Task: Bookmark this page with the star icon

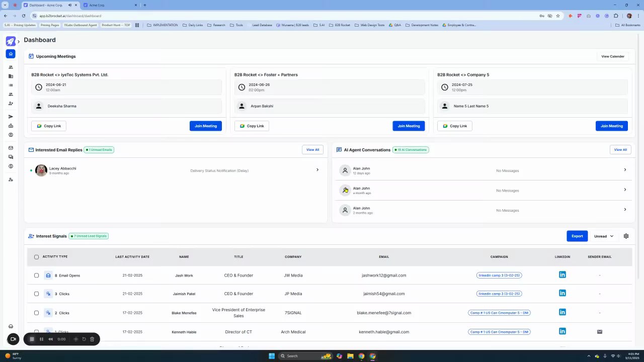Action: [x=558, y=16]
